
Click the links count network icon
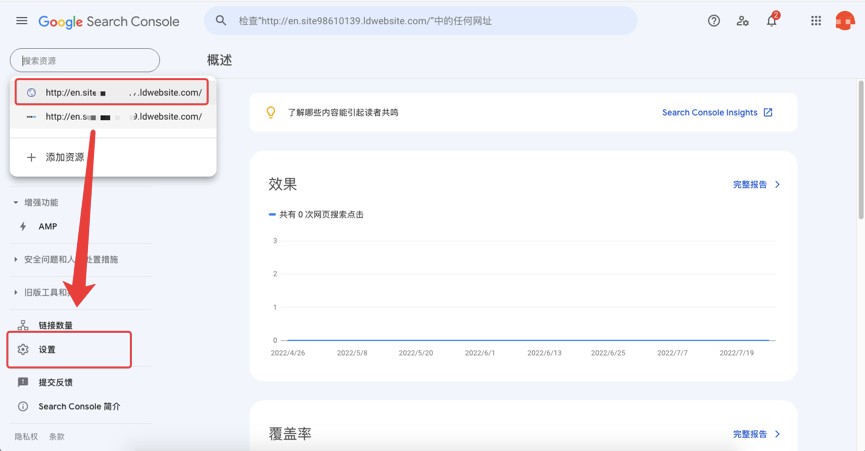(x=23, y=325)
